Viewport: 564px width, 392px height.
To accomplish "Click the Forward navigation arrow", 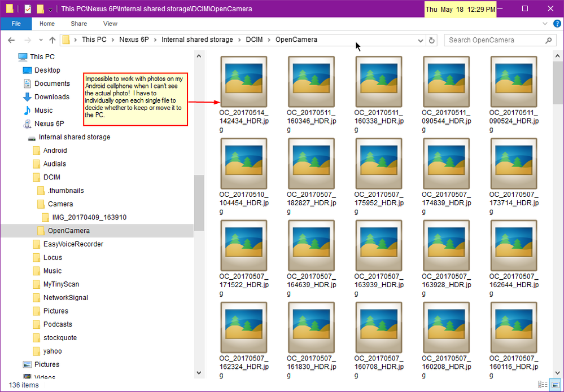I will pos(27,40).
